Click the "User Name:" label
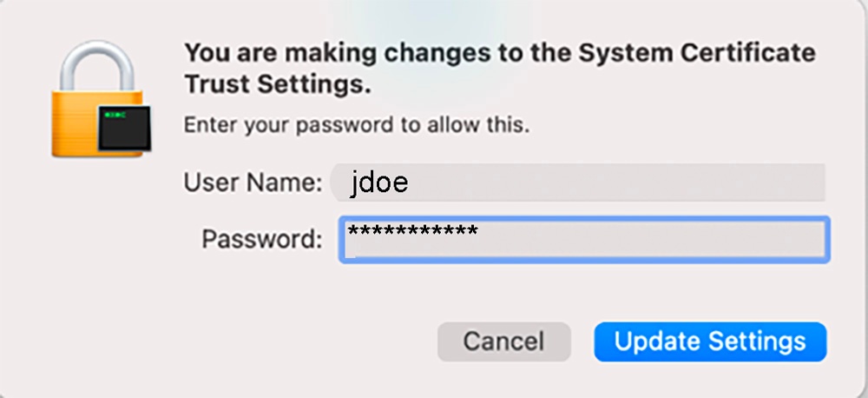 pos(253,183)
